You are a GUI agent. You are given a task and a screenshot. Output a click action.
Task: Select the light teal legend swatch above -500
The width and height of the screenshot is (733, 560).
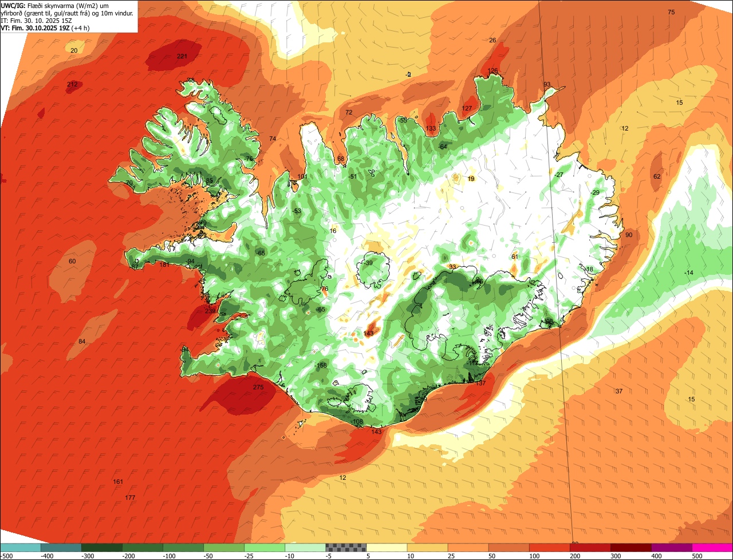(20, 547)
